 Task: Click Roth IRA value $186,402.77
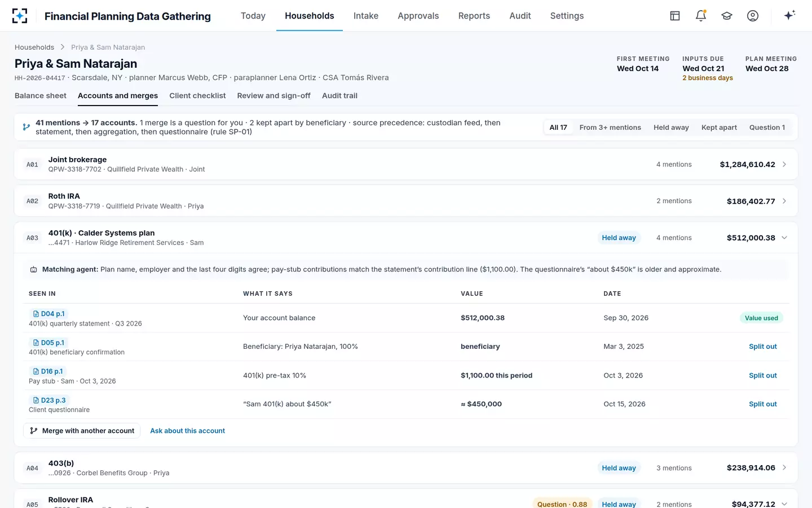coord(751,201)
